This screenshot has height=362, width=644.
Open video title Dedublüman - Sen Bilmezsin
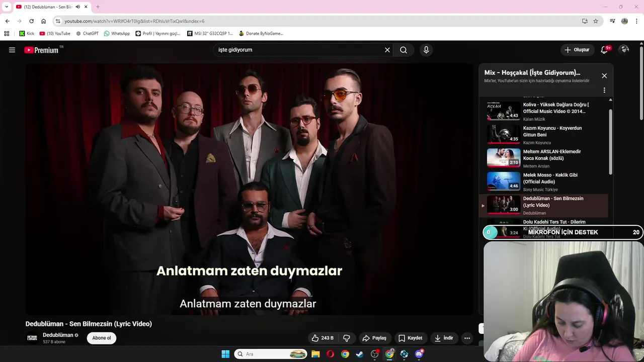tap(89, 324)
